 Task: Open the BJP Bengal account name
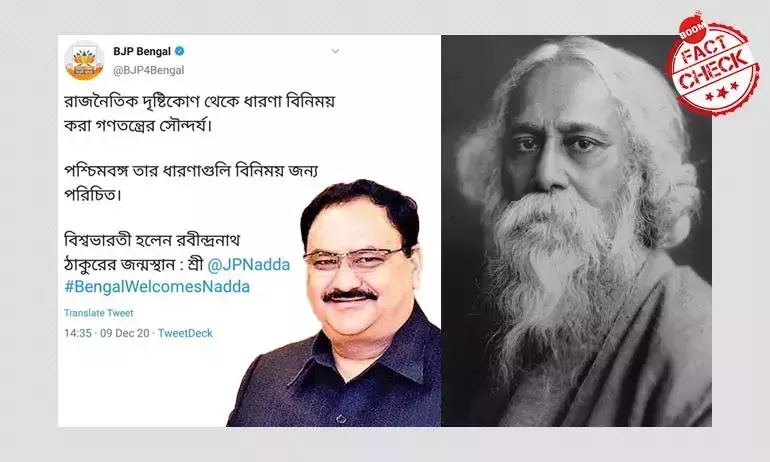[142, 51]
